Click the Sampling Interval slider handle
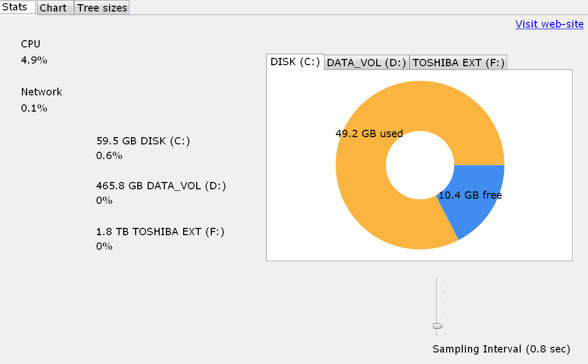 click(x=438, y=326)
